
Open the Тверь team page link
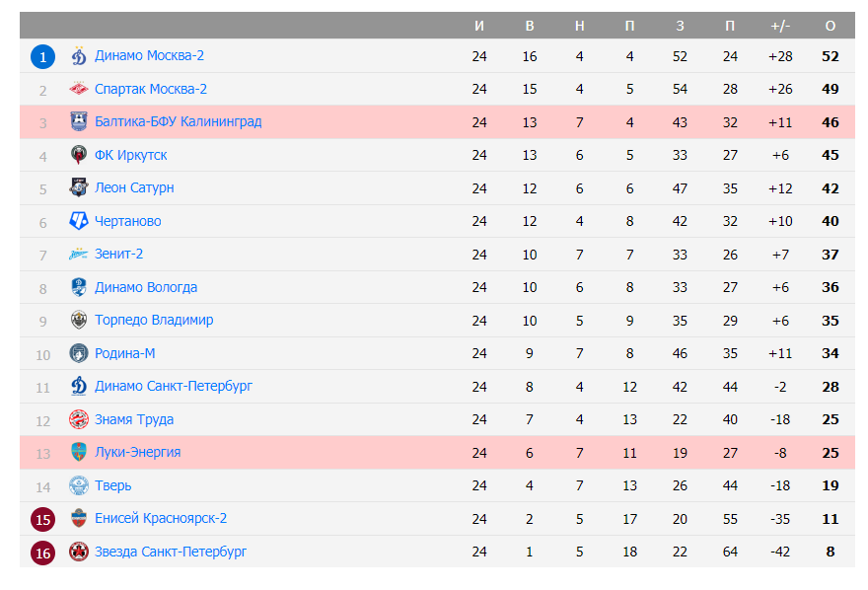click(x=112, y=485)
